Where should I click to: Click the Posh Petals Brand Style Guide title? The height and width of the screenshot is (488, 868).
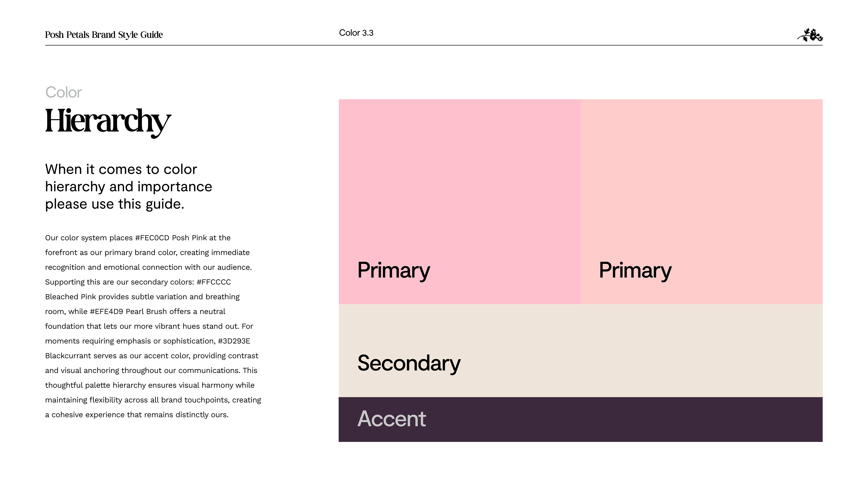pyautogui.click(x=104, y=35)
